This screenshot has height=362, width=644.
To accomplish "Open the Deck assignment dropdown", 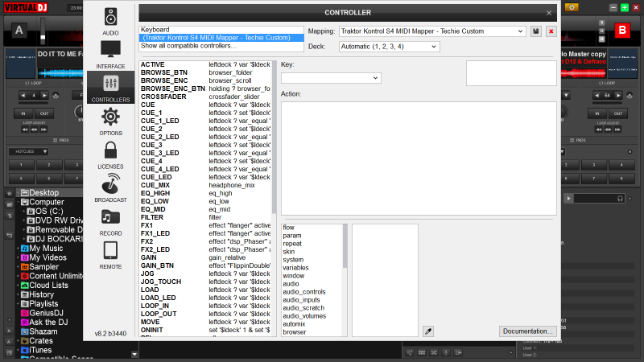I will point(390,47).
